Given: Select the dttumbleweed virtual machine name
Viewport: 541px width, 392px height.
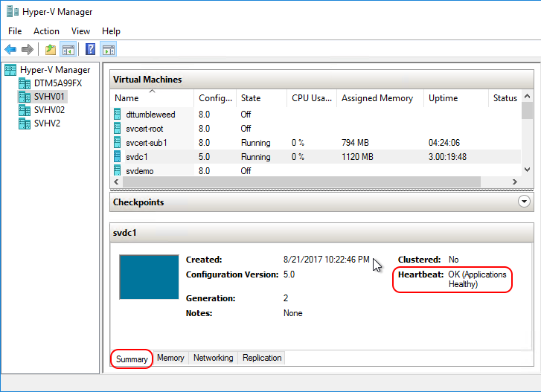Looking at the screenshot, I should click(150, 115).
